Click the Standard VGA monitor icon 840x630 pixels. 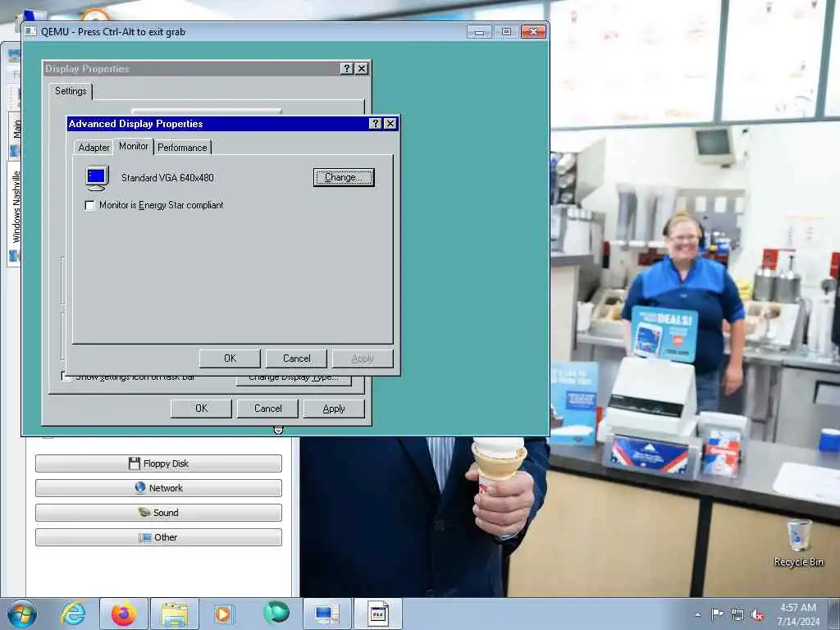click(x=97, y=178)
